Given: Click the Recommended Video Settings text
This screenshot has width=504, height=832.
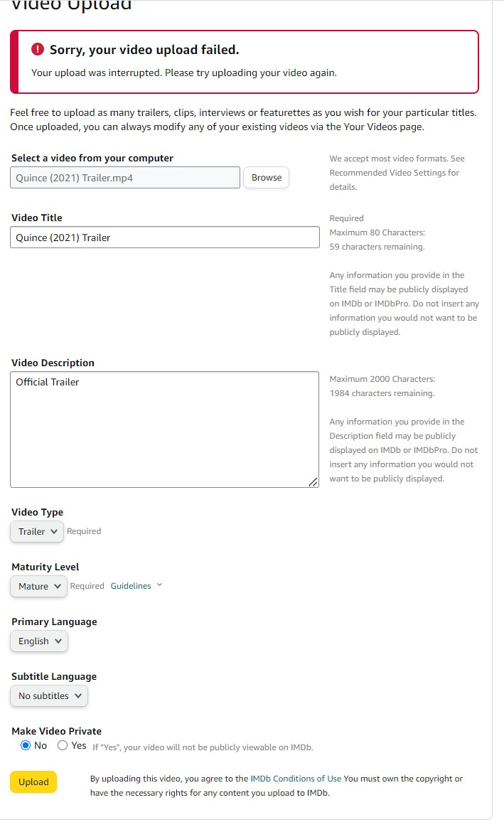Looking at the screenshot, I should click(x=394, y=173).
